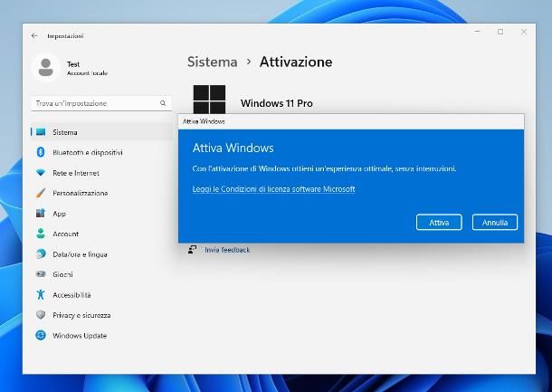Click the App icon in sidebar
Viewport: 552px width, 392px height.
point(41,213)
